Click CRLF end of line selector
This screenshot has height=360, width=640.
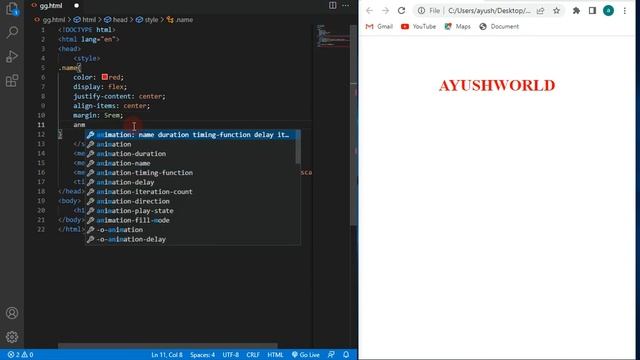[x=253, y=355]
